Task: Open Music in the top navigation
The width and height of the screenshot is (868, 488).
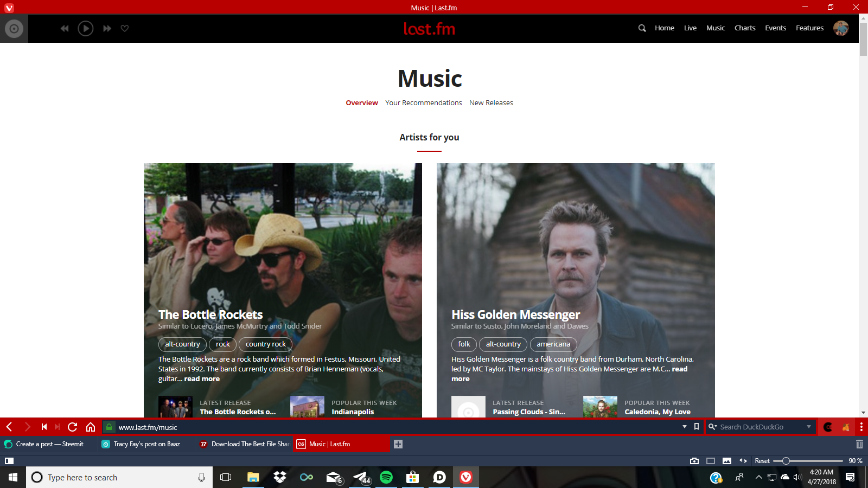Action: (716, 28)
